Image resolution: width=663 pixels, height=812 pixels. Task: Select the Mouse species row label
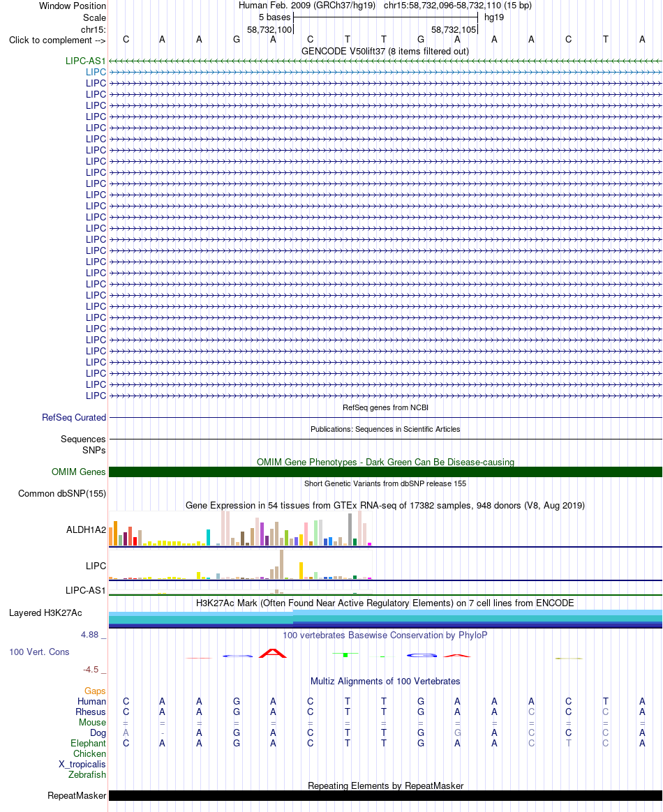click(x=92, y=722)
